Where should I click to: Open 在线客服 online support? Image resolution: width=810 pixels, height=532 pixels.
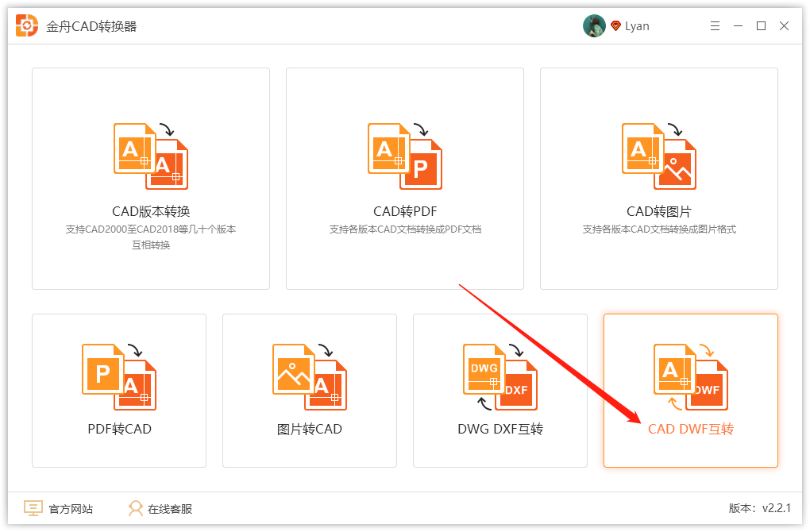(x=170, y=509)
